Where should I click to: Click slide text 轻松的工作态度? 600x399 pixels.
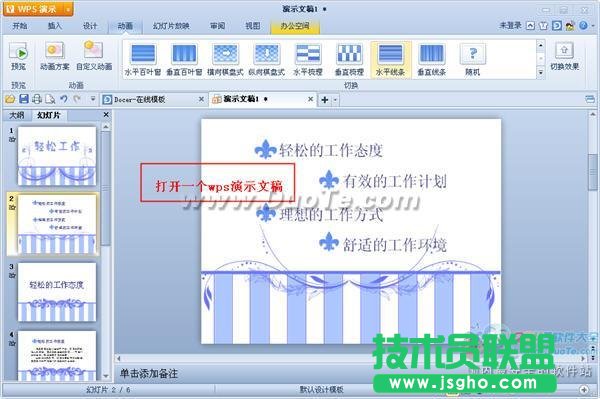pos(331,150)
